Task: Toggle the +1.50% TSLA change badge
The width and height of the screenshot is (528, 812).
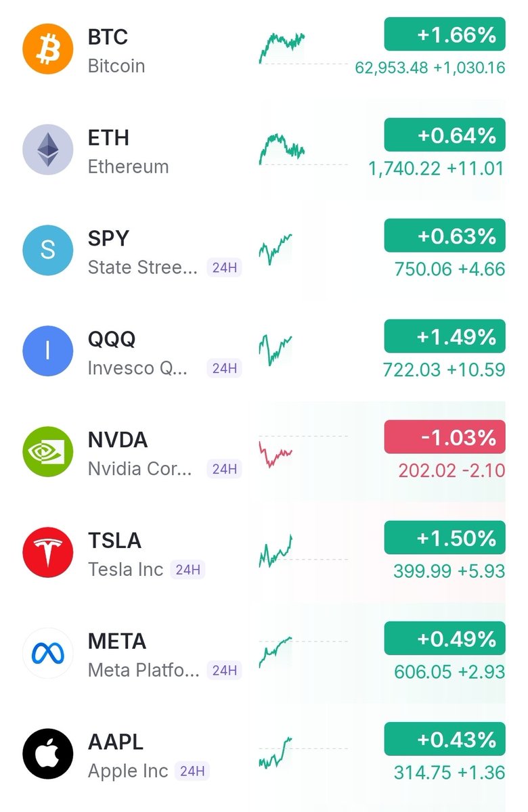Action: point(445,538)
